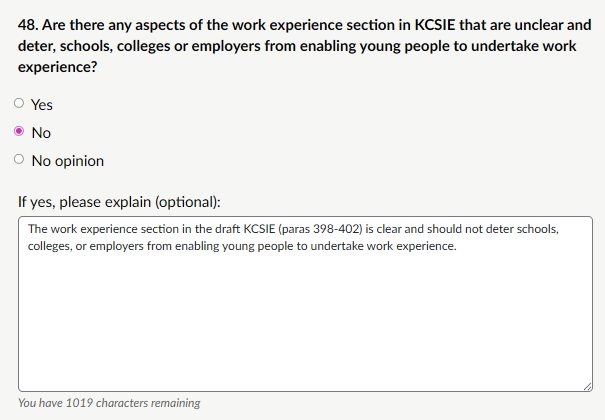Click the "If yes, please explain" label
This screenshot has width=605, height=420.
pos(119,201)
